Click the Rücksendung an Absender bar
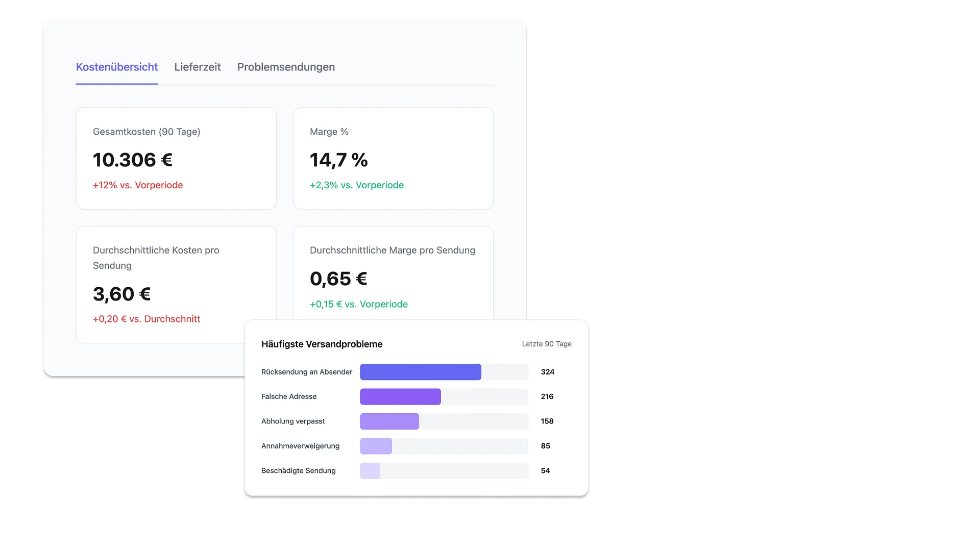 click(421, 372)
